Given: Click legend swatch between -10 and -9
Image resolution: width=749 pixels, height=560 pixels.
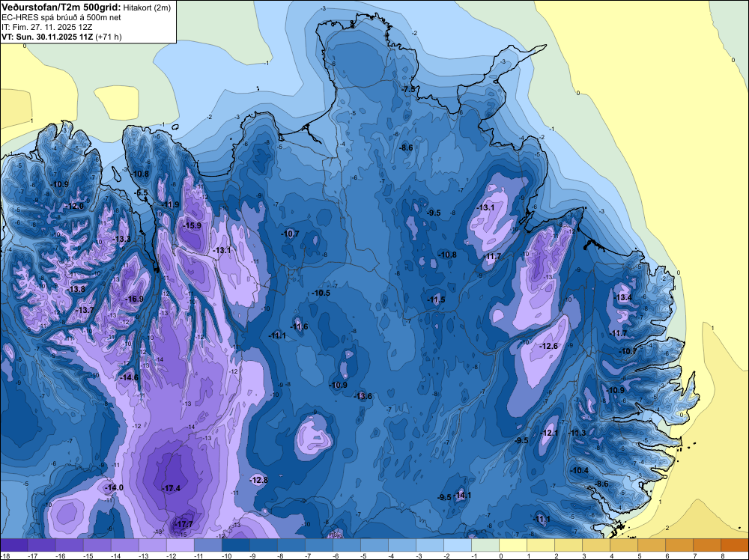Looking at the screenshot, I should [235, 545].
